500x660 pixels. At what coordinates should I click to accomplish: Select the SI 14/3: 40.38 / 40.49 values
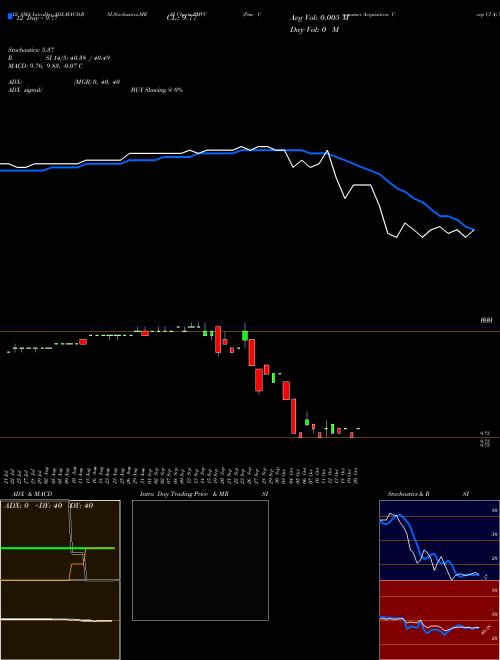coord(78,58)
